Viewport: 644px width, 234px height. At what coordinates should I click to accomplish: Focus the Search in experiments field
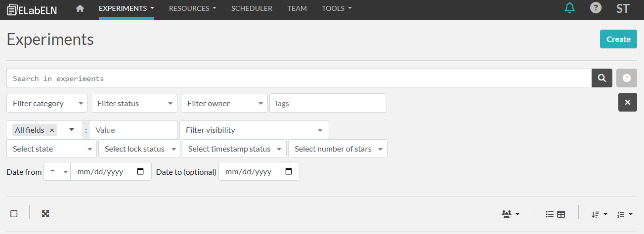pos(299,78)
